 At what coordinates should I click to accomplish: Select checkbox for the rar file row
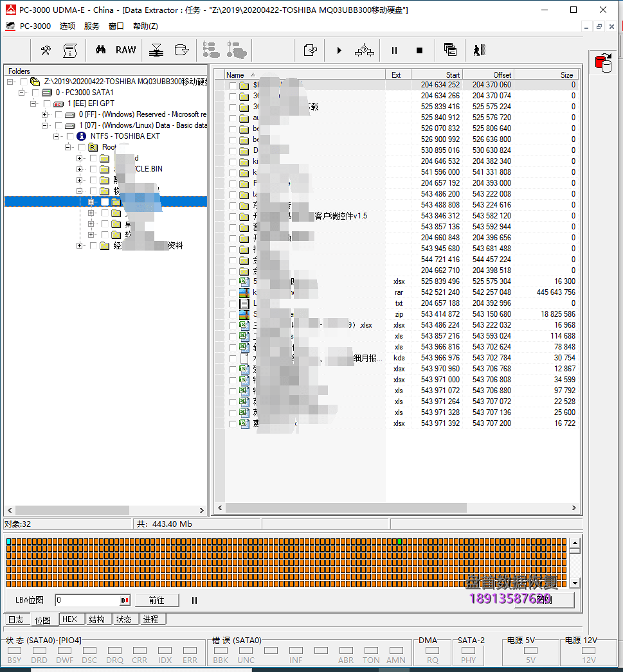point(233,293)
